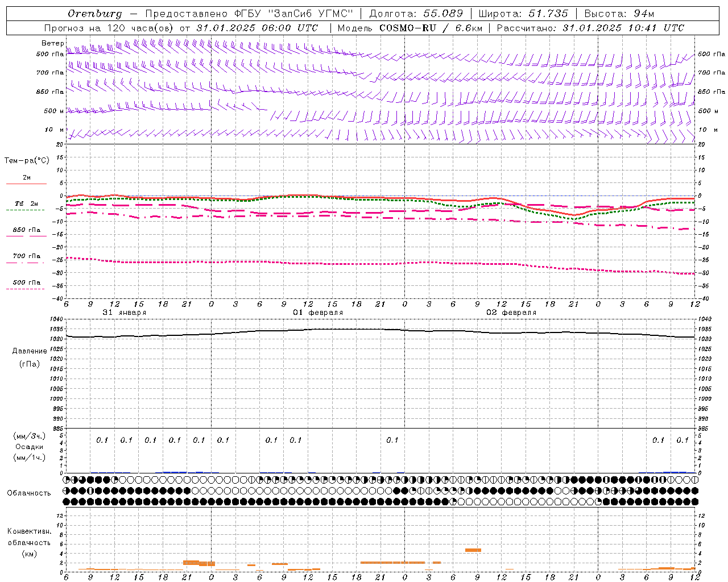Click the orange convective bar near 5 km
Viewport: 728px width, 582px height.
(473, 550)
